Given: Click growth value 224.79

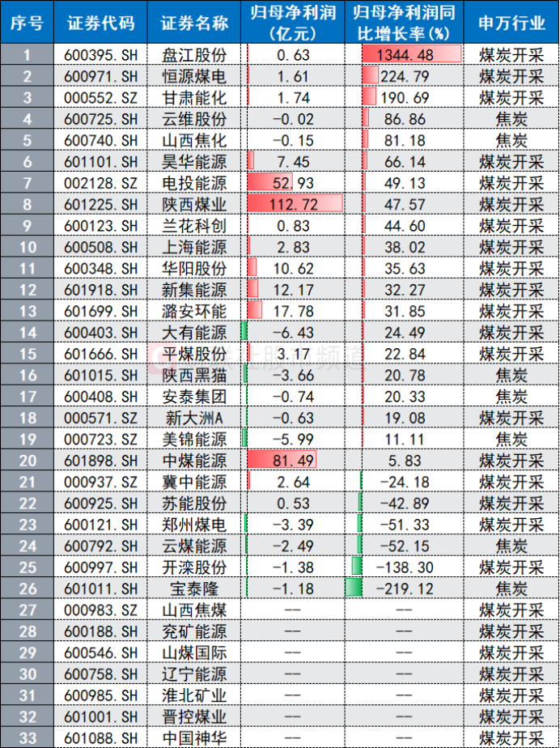Looking at the screenshot, I should click(404, 76).
